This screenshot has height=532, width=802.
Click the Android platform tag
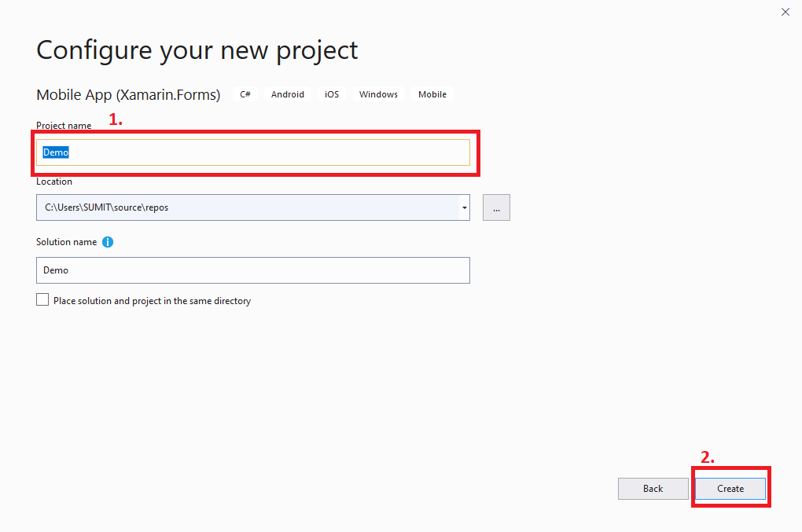287,94
